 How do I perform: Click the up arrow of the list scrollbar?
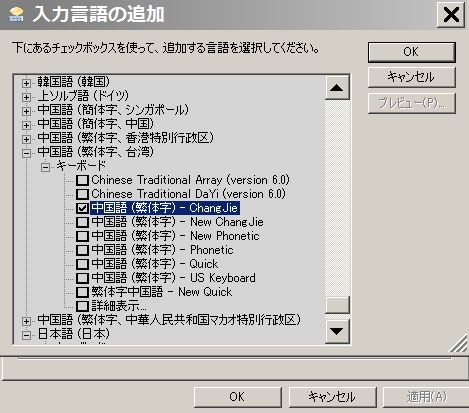(337, 88)
